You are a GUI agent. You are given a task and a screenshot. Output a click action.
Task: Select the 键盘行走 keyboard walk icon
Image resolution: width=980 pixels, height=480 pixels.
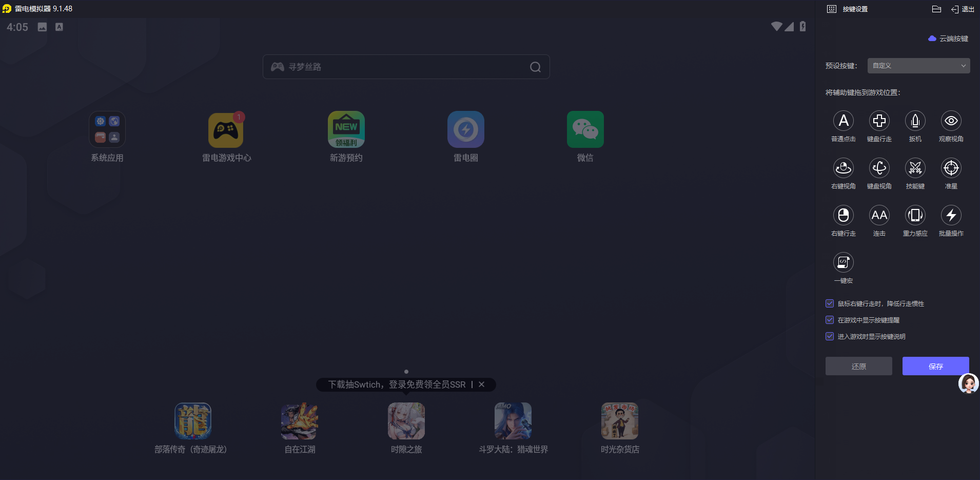[x=879, y=121]
